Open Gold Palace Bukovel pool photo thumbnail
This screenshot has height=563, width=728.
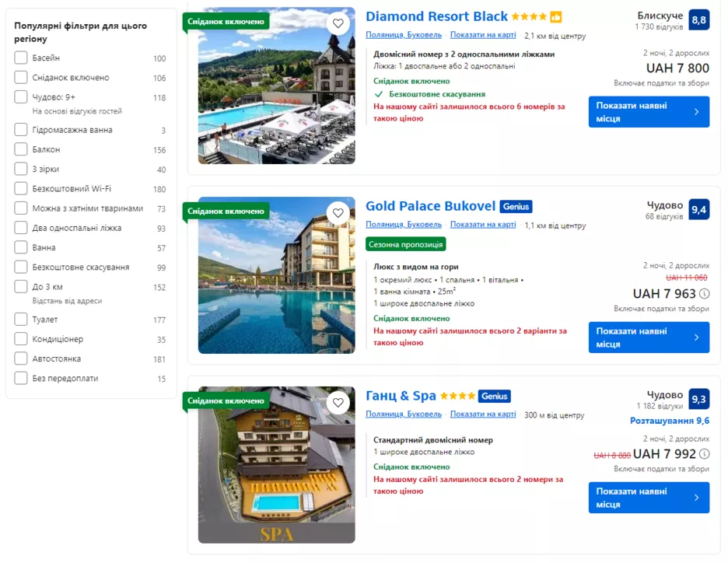pyautogui.click(x=277, y=275)
